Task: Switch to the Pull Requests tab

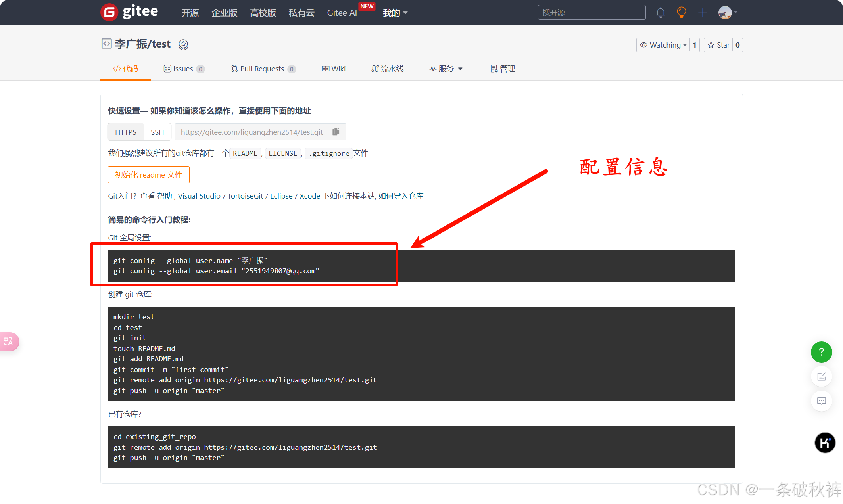Action: [x=263, y=69]
